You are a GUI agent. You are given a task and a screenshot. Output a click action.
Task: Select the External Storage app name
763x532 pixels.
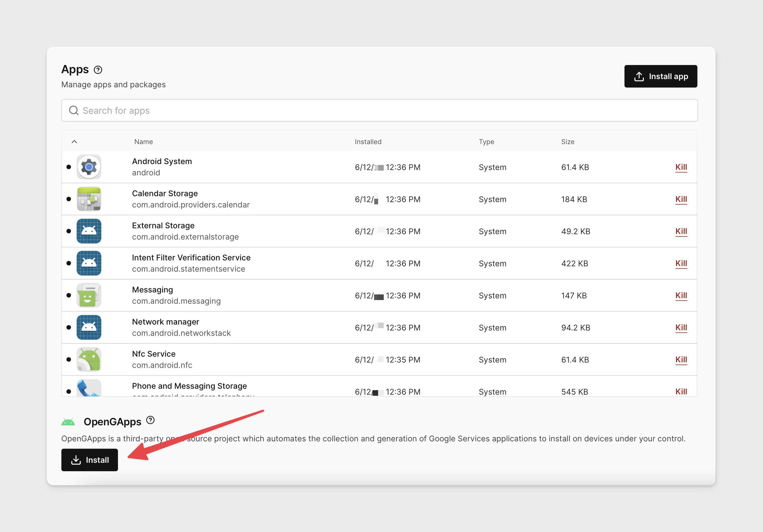click(163, 225)
